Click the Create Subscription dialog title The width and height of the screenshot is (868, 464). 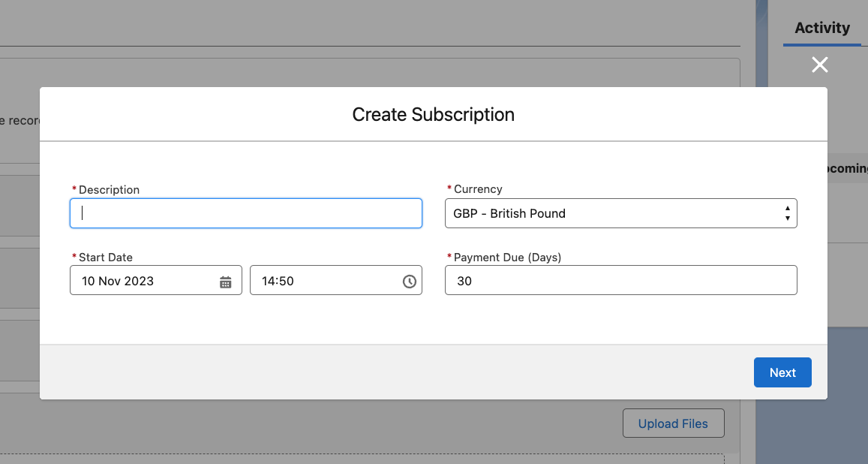tap(433, 115)
